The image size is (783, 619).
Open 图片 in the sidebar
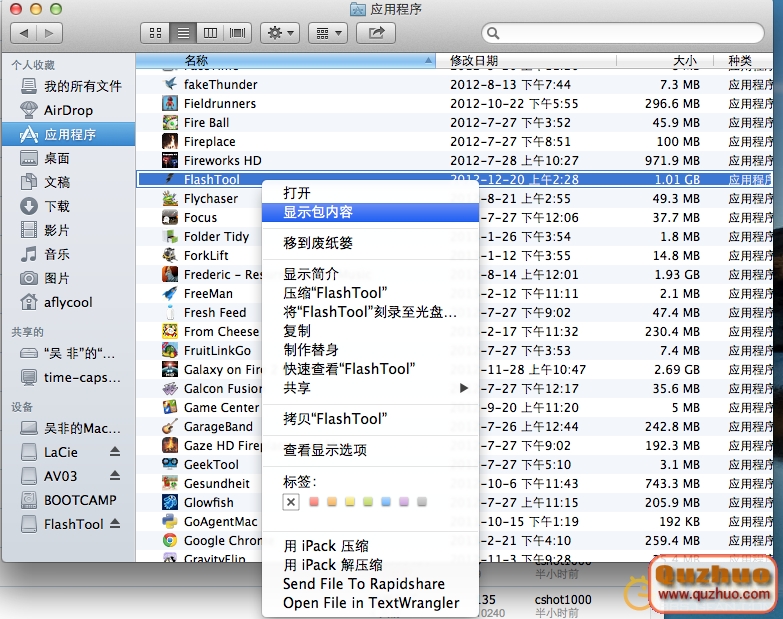[x=68, y=278]
